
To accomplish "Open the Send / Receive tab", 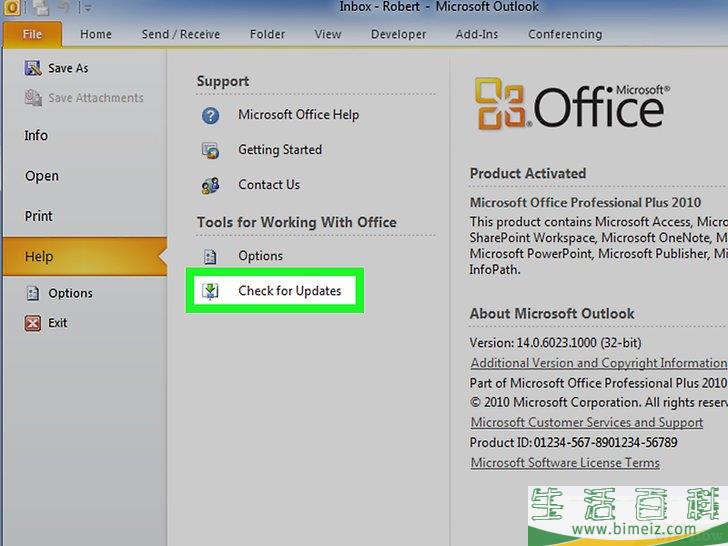I will point(180,34).
